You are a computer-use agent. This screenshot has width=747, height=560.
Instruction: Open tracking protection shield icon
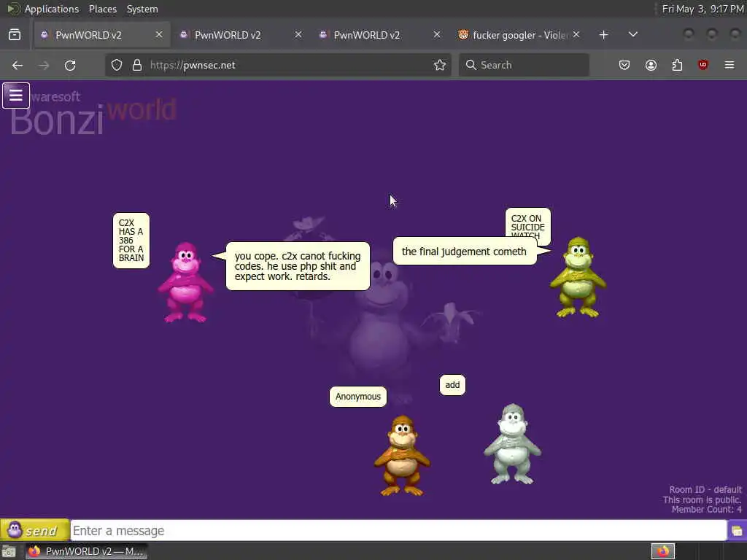pyautogui.click(x=117, y=65)
